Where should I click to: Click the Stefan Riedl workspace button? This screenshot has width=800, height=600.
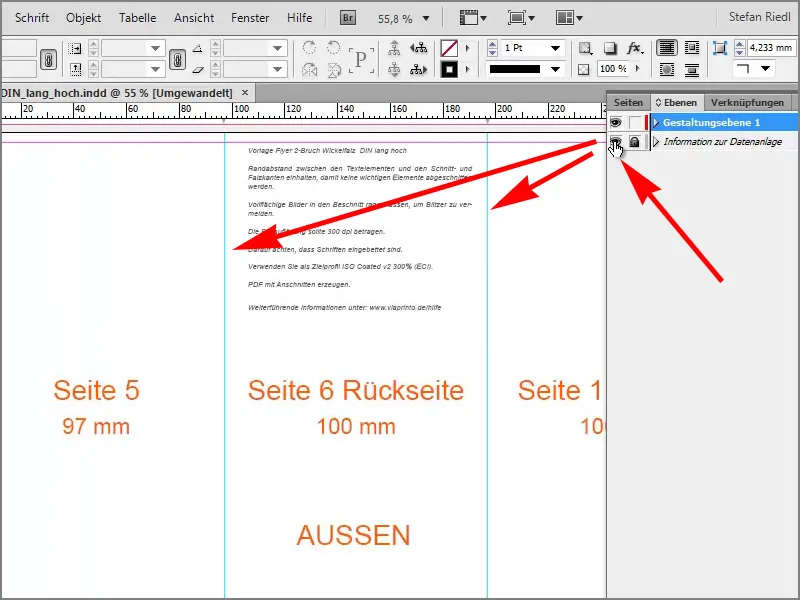759,17
